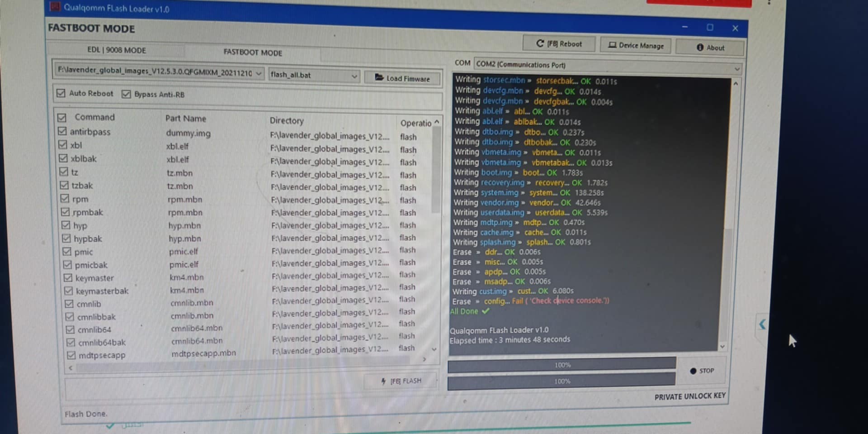Image resolution: width=868 pixels, height=434 pixels.
Task: Click Writing vendor.img log line
Action: [x=527, y=203]
